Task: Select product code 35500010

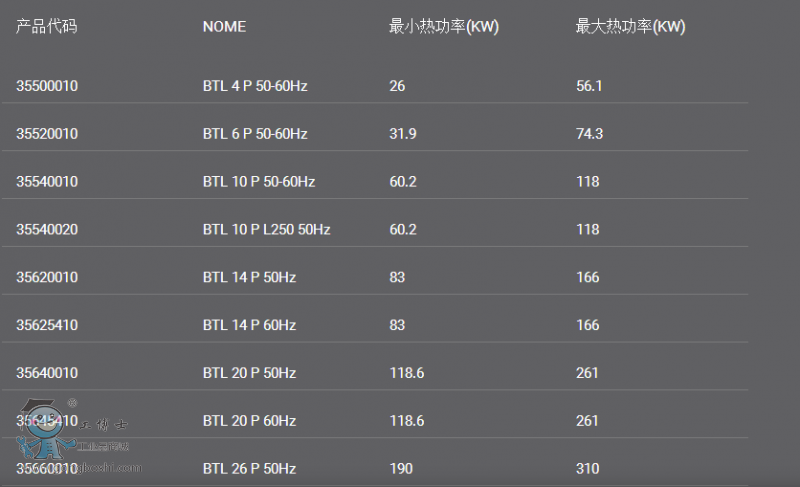Action: click(x=47, y=86)
